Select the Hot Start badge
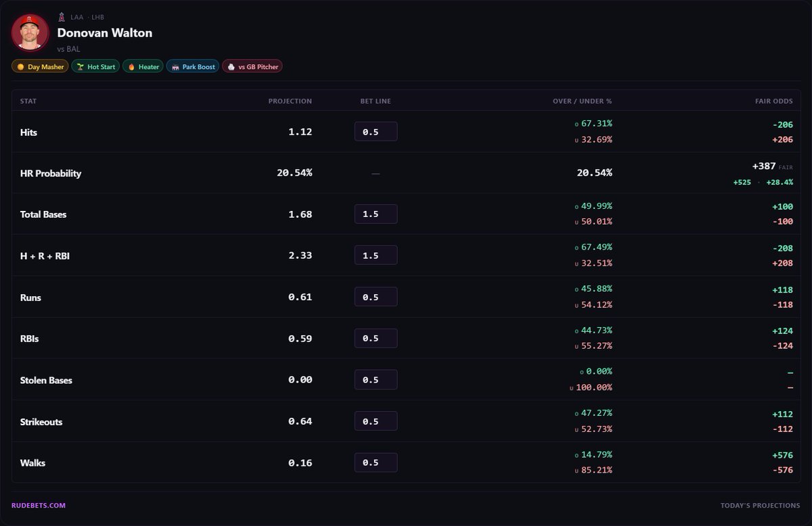Viewport: 812px width, 526px height. (x=95, y=66)
